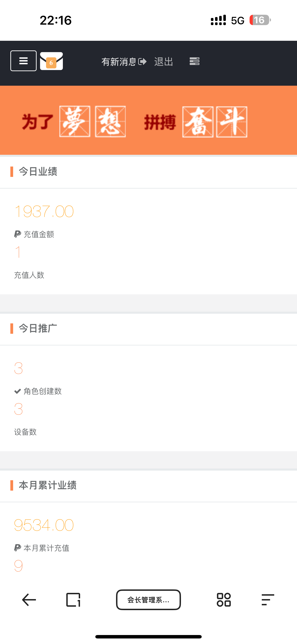This screenshot has height=644, width=297.
Task: Tap the 有新消息 notification text
Action: pyautogui.click(x=119, y=62)
